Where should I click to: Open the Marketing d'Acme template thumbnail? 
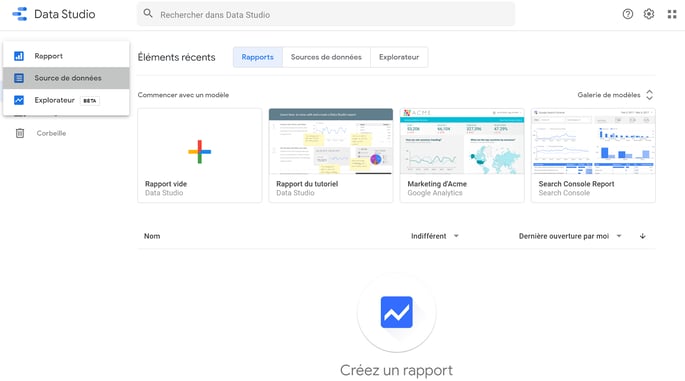[x=462, y=141]
